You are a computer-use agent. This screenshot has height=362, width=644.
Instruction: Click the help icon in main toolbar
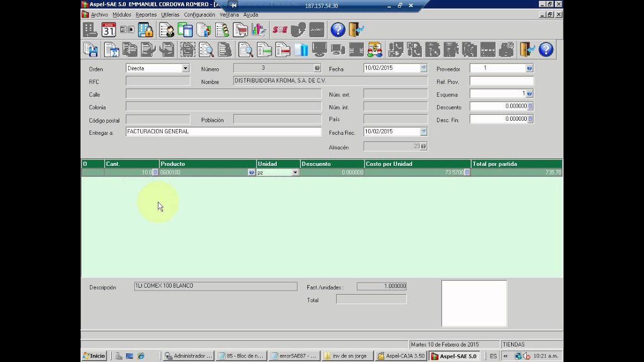[x=338, y=30]
